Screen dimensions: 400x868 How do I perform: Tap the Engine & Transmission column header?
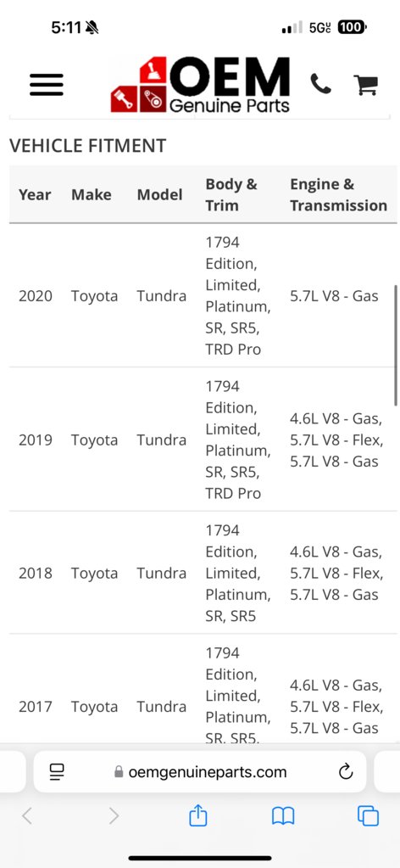tap(338, 195)
